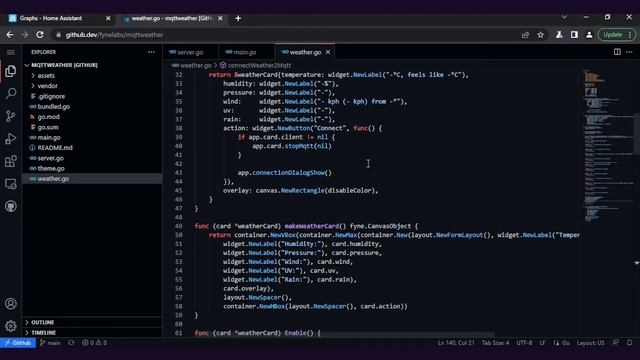Viewport: 640px width, 360px height.
Task: Click the GitHub remote indicator in status bar
Action: coord(18,343)
